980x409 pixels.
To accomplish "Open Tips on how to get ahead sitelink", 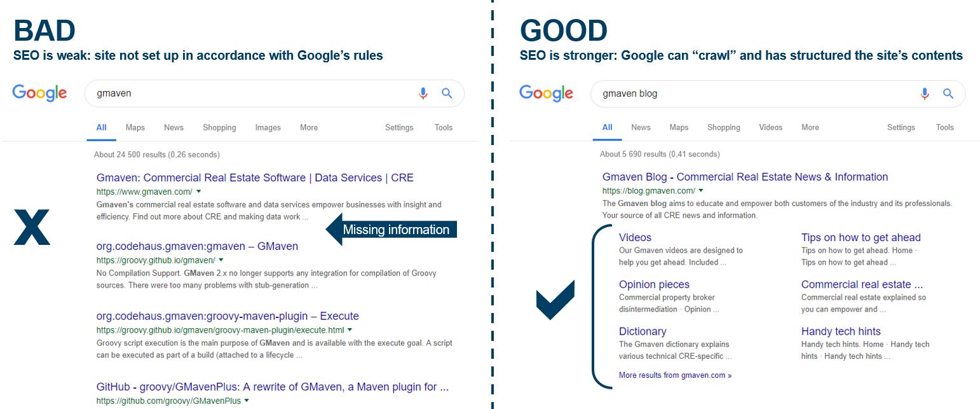I will tap(861, 237).
